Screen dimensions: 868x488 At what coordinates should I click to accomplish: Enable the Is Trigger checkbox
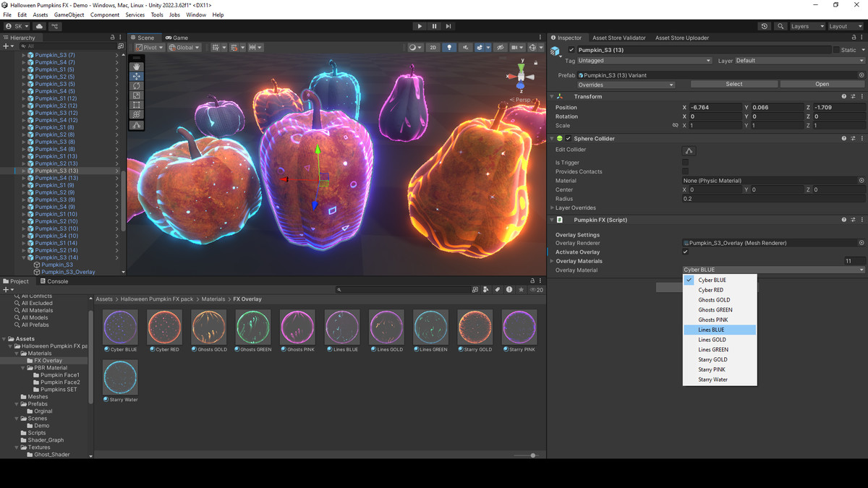(x=686, y=163)
